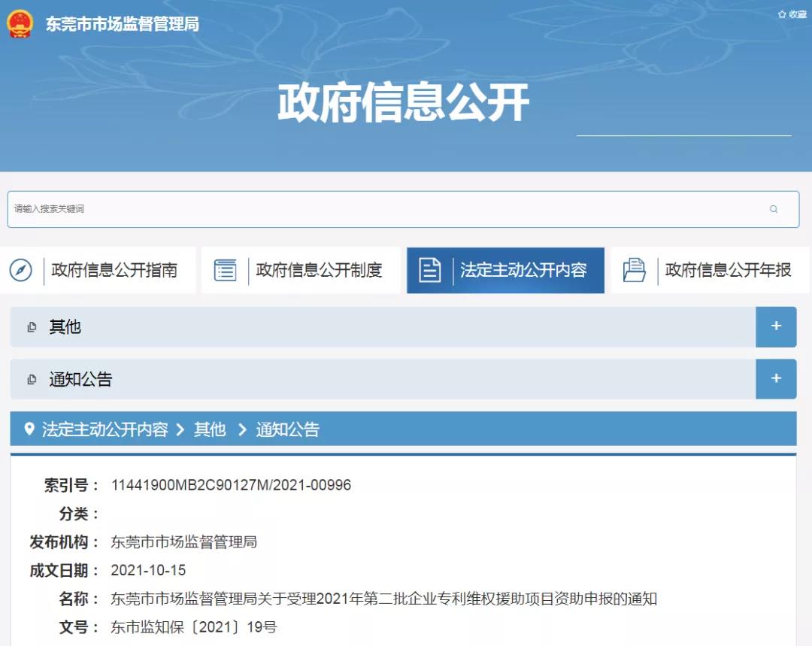Open the 政府信息公开指南 tab
This screenshot has height=646, width=812.
[114, 271]
